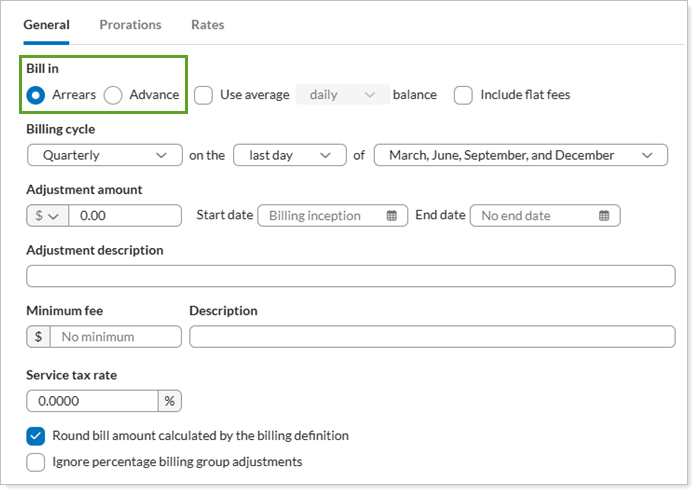This screenshot has width=697, height=494.
Task: Focus the Minimum fee input field
Action: 115,337
